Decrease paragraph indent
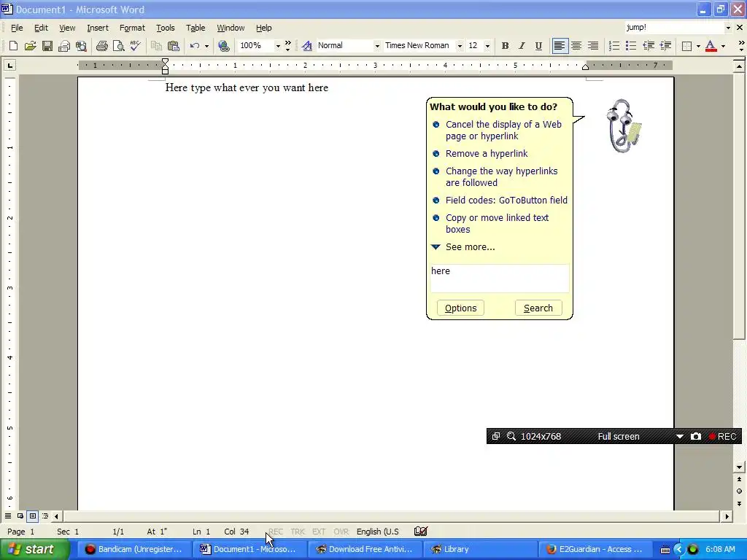Image resolution: width=747 pixels, height=560 pixels. tap(649, 46)
